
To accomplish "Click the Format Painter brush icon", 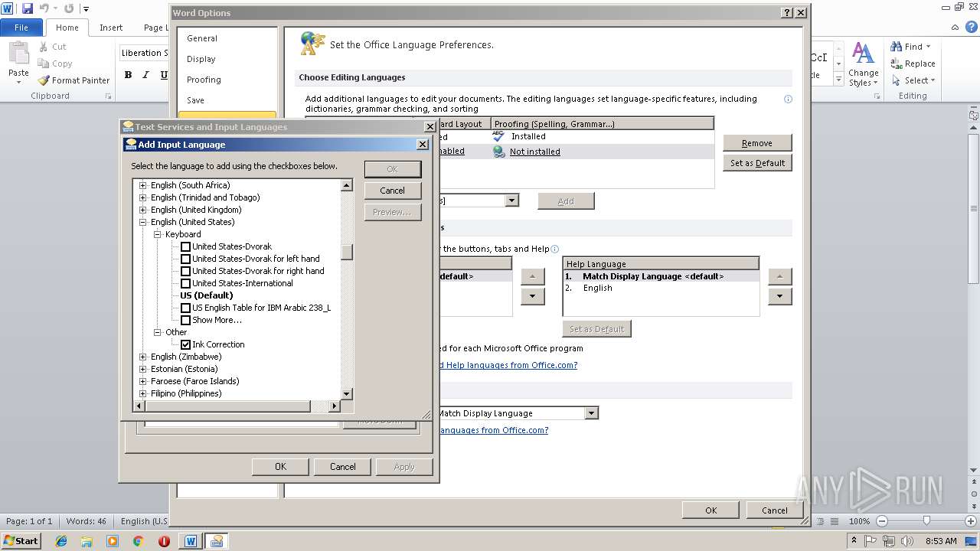I will 44,80.
